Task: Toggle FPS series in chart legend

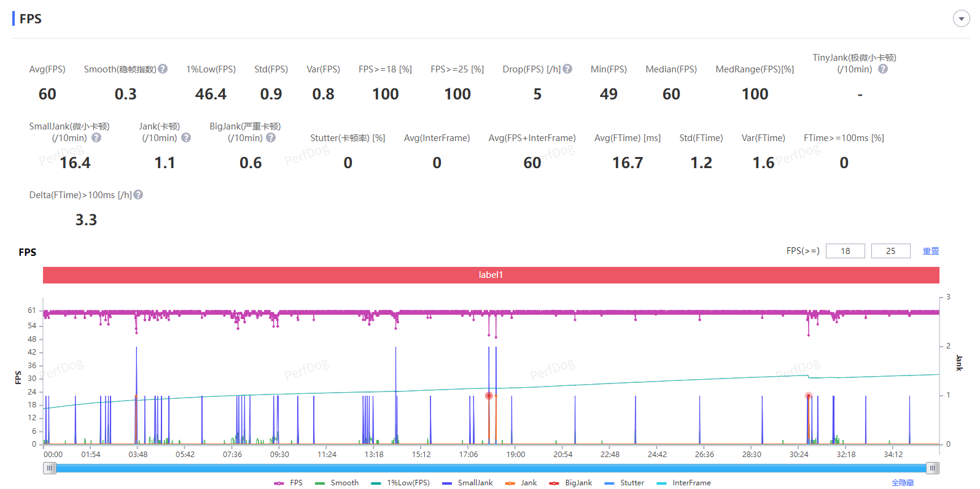Action: pyautogui.click(x=289, y=483)
